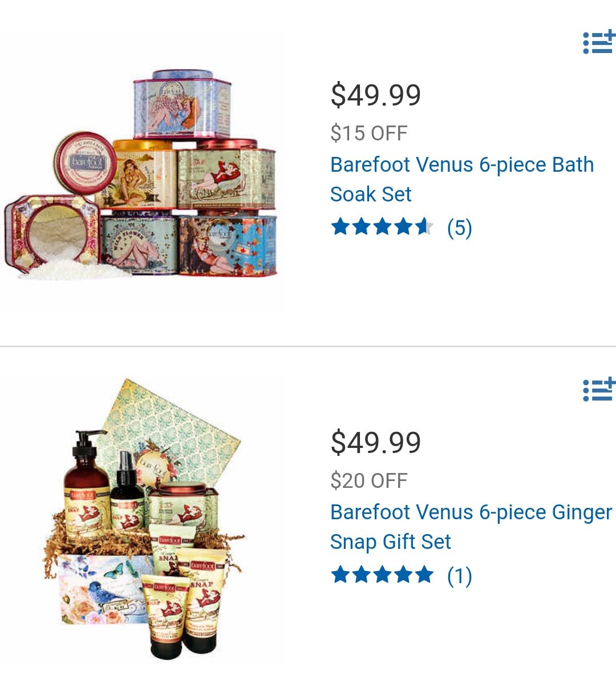Add Bath Soak Set to list
This screenshot has width=616, height=683.
pyautogui.click(x=599, y=42)
